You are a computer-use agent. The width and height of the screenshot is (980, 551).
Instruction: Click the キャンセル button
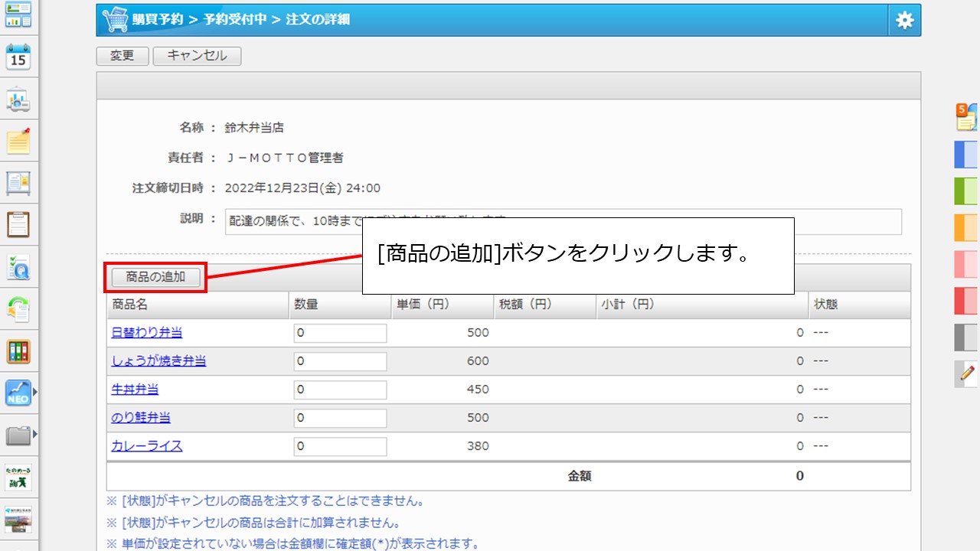pyautogui.click(x=197, y=56)
